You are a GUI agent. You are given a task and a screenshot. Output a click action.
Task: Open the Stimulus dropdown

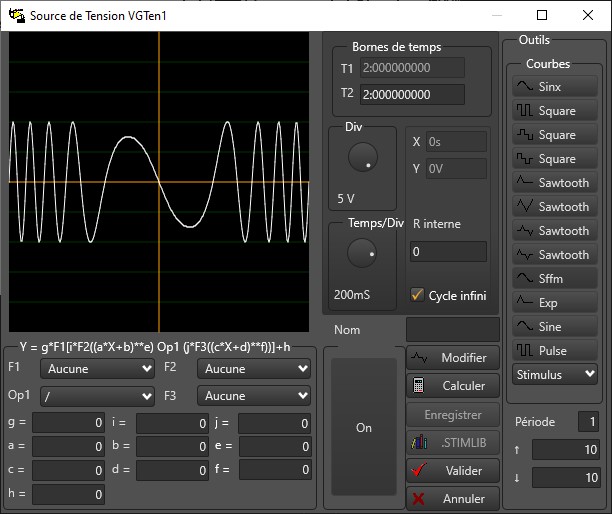[555, 375]
